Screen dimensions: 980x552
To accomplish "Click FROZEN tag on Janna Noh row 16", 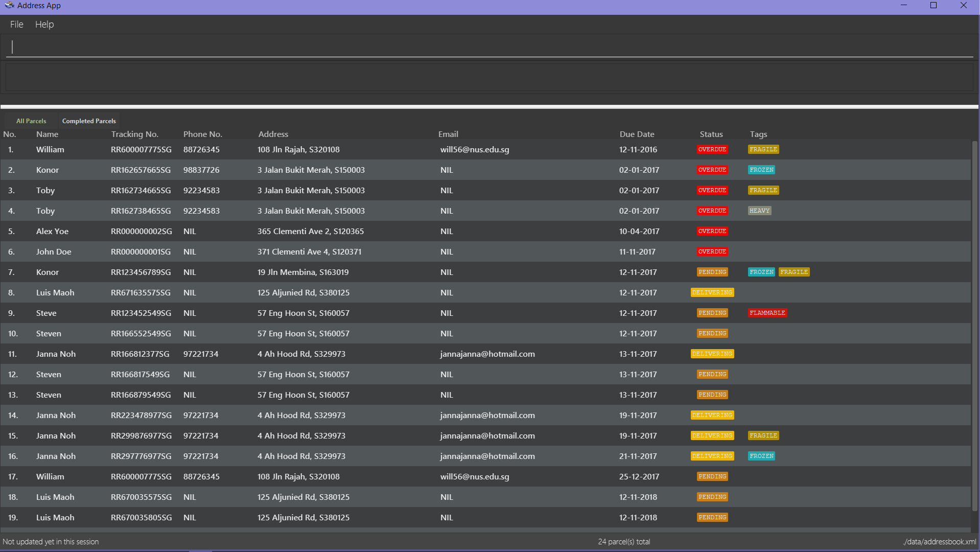I will click(762, 456).
